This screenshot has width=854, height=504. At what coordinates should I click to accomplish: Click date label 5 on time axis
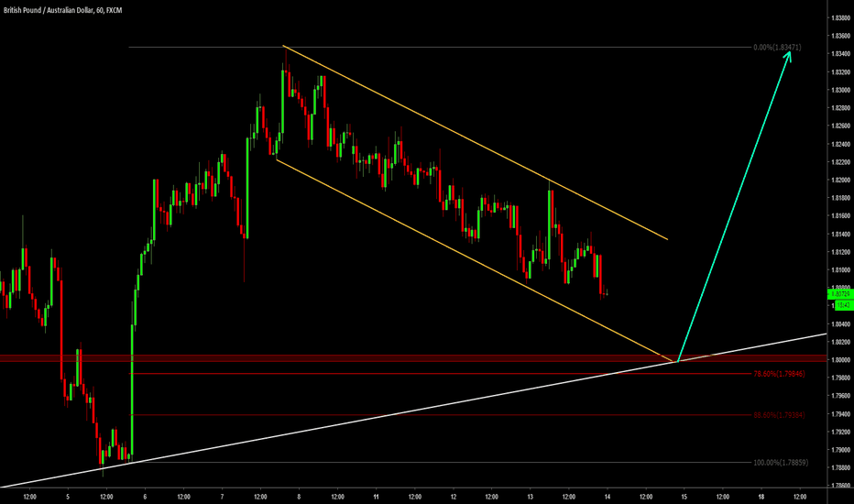coord(68,497)
